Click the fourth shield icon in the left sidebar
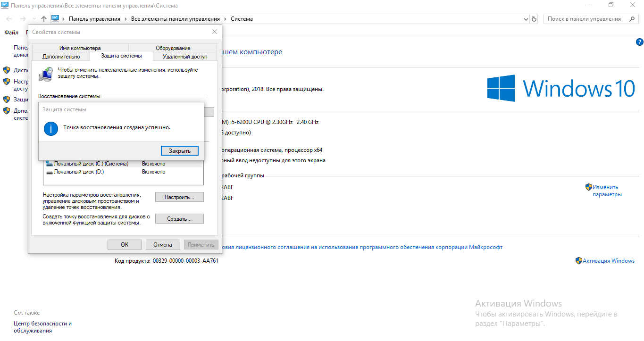Viewport: 644px width, 341px height. click(7, 111)
